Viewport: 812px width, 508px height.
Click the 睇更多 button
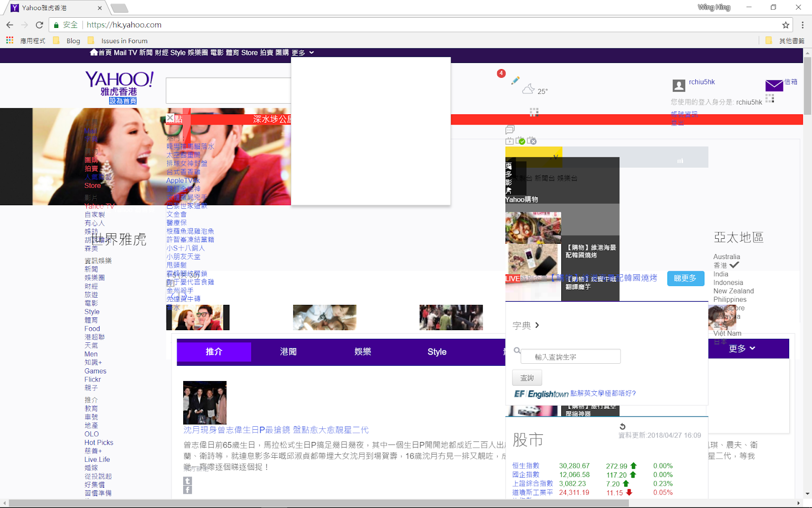(x=685, y=278)
